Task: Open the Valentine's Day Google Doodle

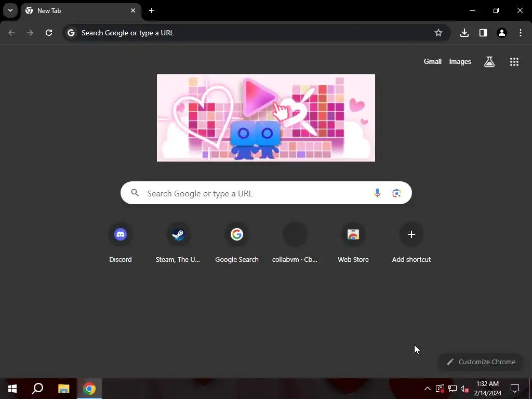Action: (x=265, y=118)
